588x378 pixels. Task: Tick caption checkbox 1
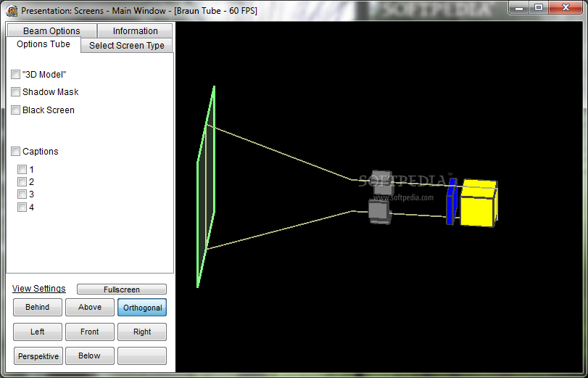pyautogui.click(x=22, y=169)
